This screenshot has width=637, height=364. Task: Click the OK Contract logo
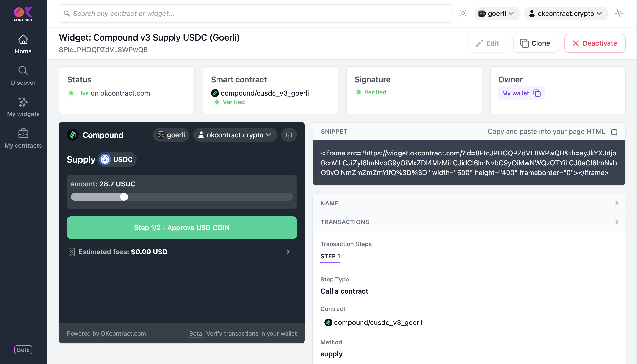tap(23, 14)
